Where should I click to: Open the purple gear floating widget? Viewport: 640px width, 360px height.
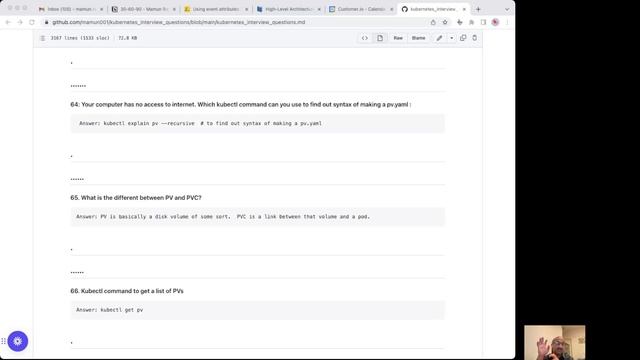pyautogui.click(x=18, y=341)
